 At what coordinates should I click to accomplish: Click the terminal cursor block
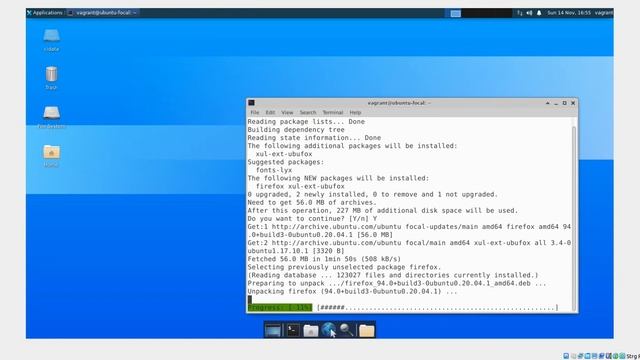249,300
